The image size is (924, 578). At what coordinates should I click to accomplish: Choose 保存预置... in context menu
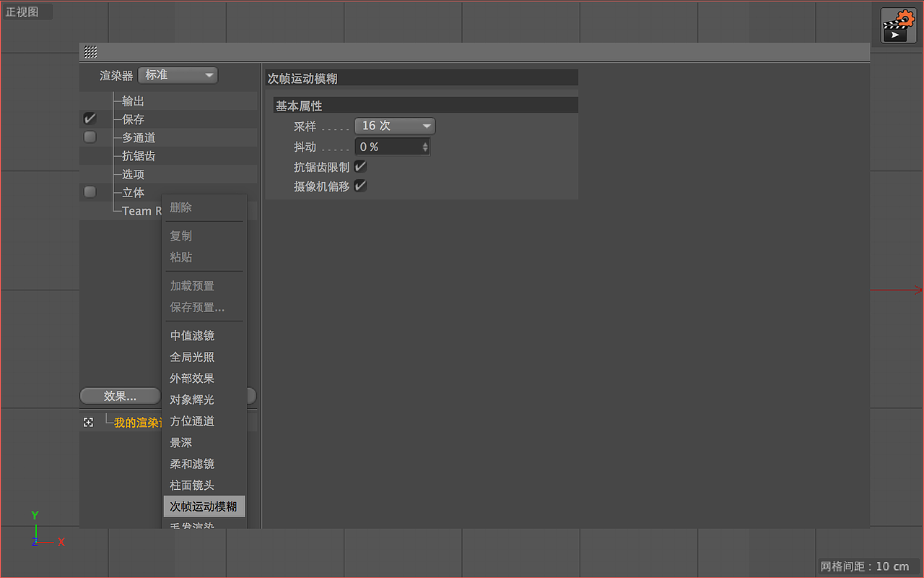pyautogui.click(x=197, y=307)
